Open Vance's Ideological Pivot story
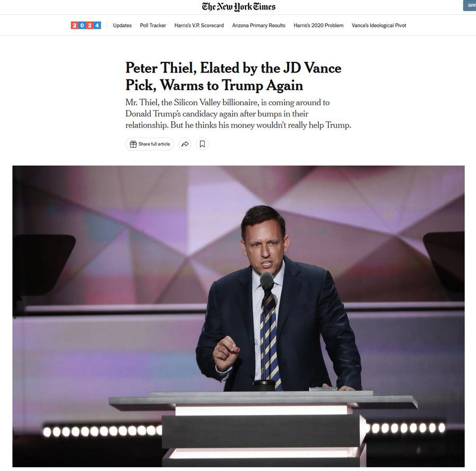 point(379,25)
